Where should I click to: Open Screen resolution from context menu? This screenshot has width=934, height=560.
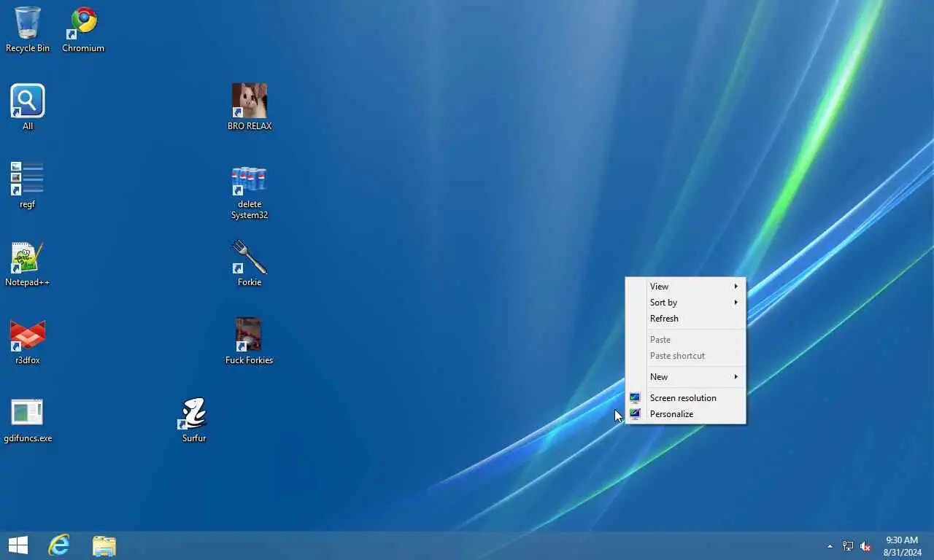(x=686, y=398)
